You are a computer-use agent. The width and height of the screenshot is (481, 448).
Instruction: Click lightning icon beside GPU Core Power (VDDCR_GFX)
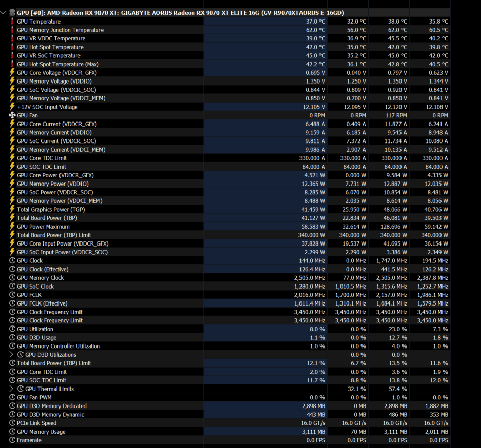pos(12,175)
